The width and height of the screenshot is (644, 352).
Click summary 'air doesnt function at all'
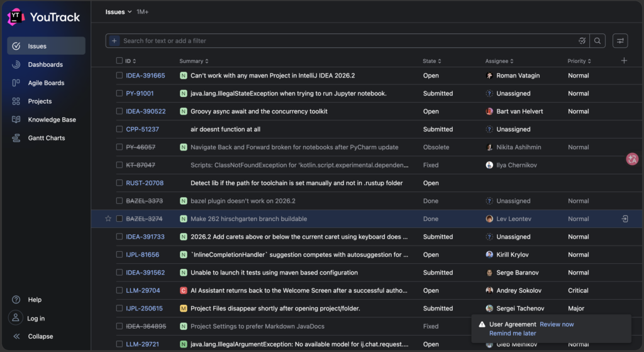225,129
